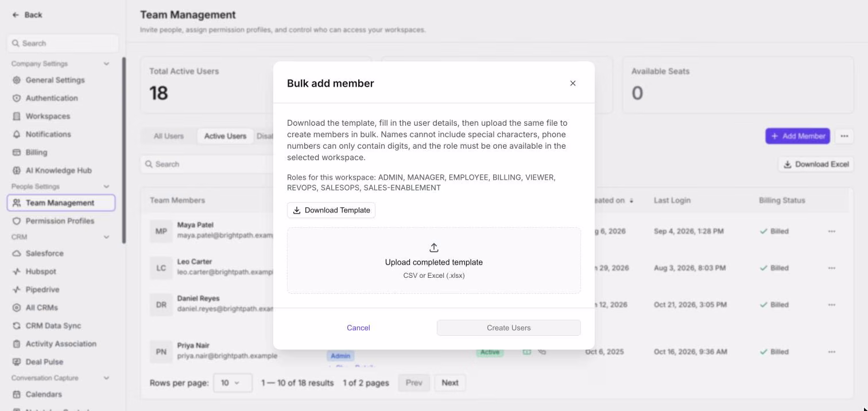
Task: Open Pipedrive icon in sidebar
Action: tap(17, 290)
